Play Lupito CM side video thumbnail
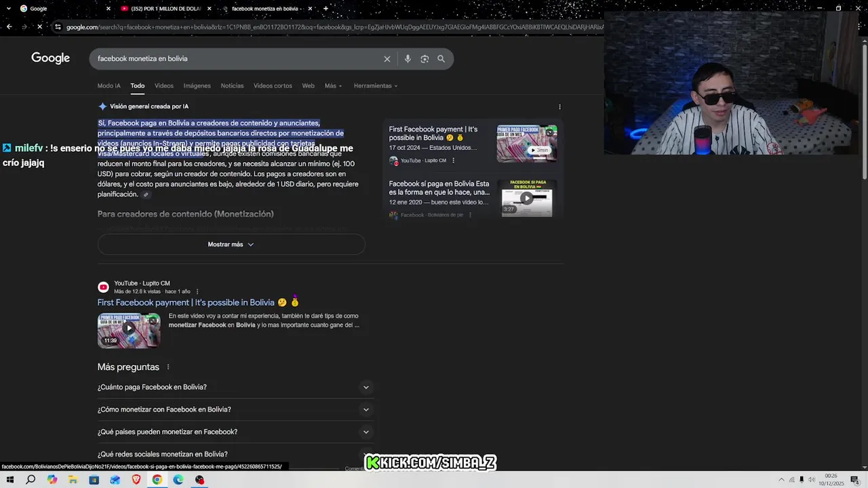Viewport: 868px width, 488px height. [527, 144]
